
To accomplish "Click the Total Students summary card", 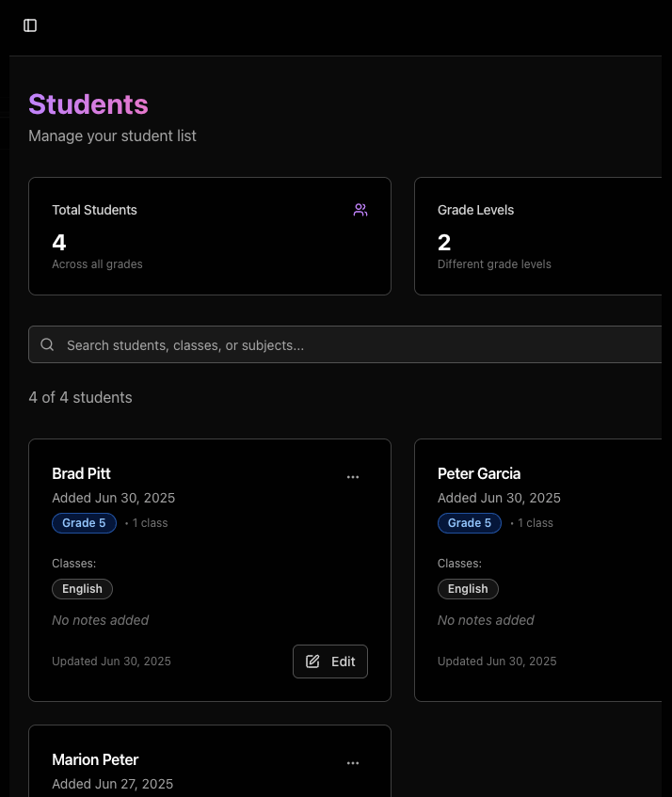I will point(210,236).
